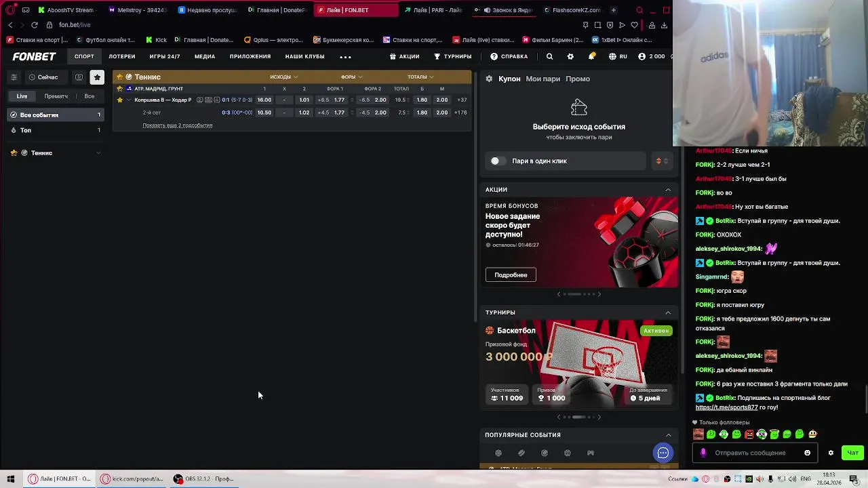
Task: Click the Подробнее button in bonus banner
Action: coord(511,274)
